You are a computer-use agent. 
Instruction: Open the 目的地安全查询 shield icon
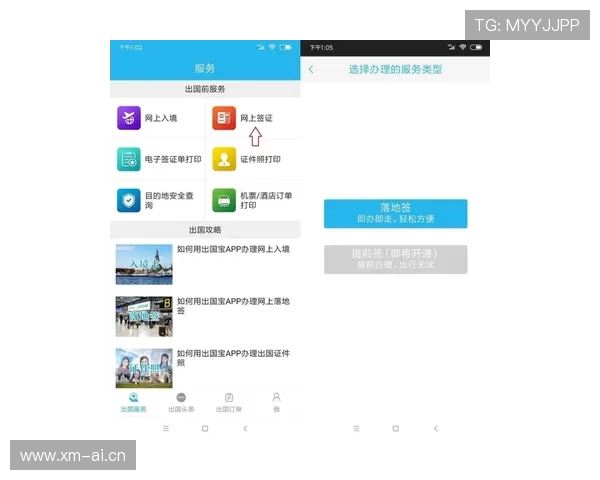(129, 200)
